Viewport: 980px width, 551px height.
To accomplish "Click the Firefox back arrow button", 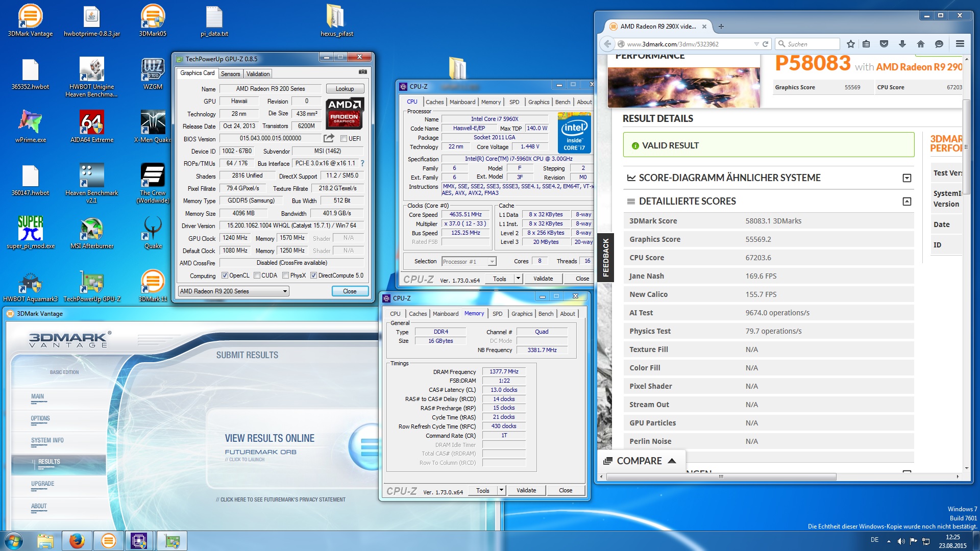I will click(607, 44).
